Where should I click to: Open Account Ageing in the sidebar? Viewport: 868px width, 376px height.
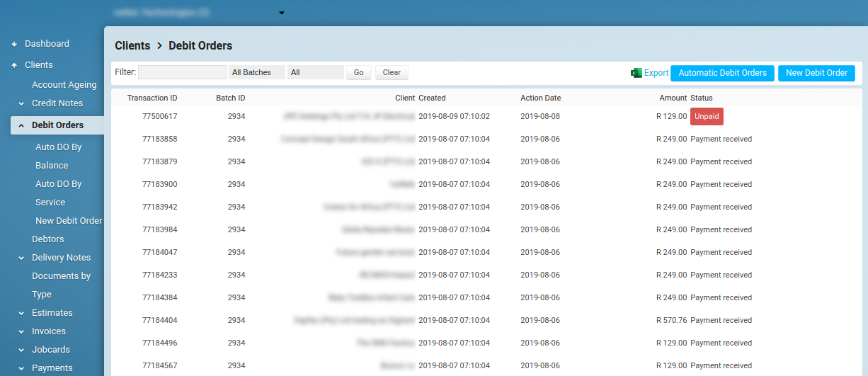(64, 85)
